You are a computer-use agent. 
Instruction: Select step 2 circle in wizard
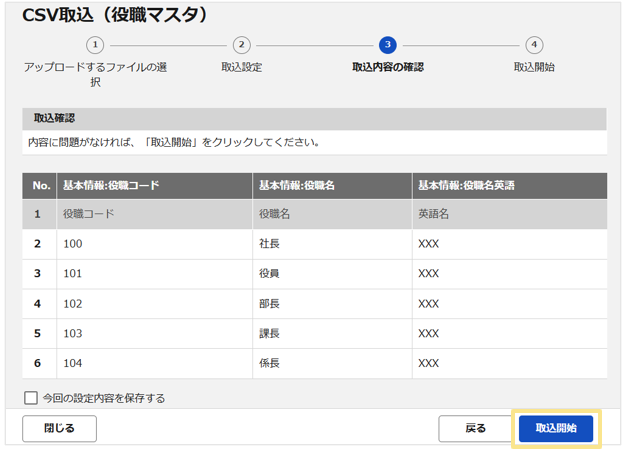(242, 45)
